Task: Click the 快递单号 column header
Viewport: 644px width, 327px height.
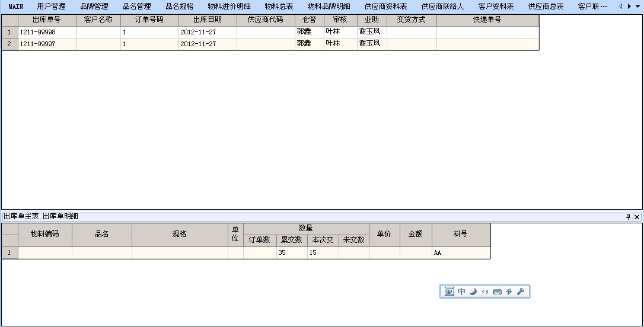Action: (487, 20)
